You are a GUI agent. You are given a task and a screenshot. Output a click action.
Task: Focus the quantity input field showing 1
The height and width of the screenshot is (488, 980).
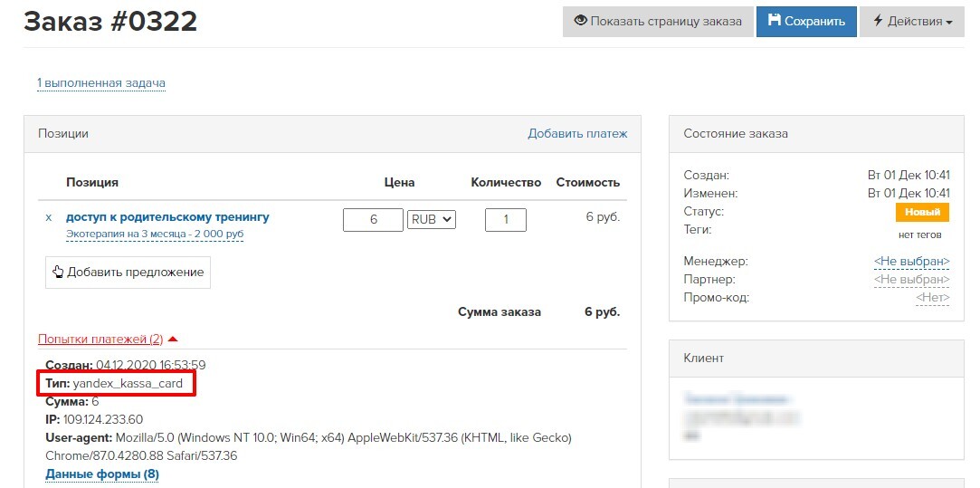coord(506,220)
